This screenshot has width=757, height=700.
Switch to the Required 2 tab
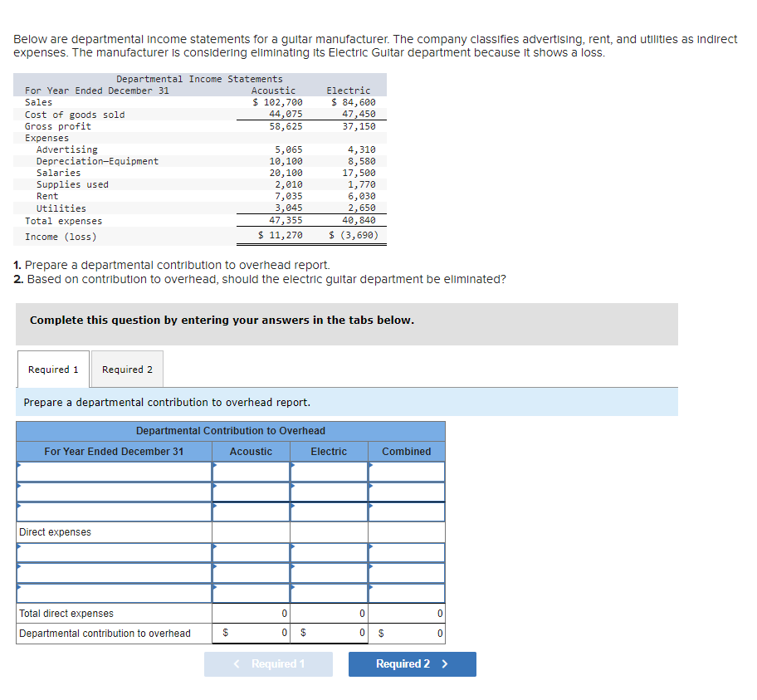coord(127,369)
